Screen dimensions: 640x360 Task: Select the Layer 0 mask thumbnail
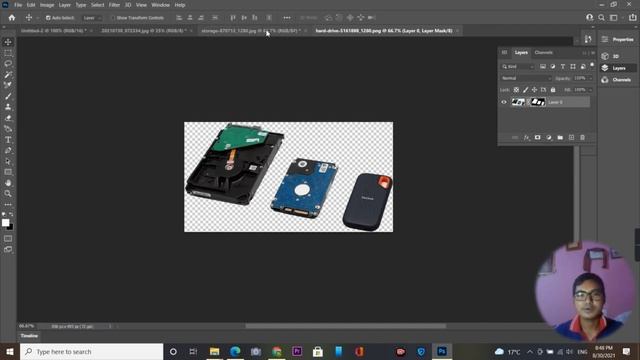point(538,102)
